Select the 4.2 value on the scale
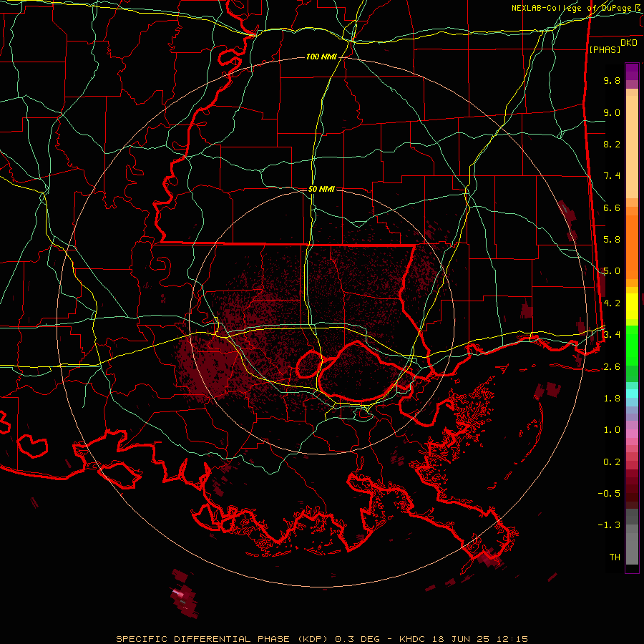Screen dimensions: 644x644 click(612, 303)
